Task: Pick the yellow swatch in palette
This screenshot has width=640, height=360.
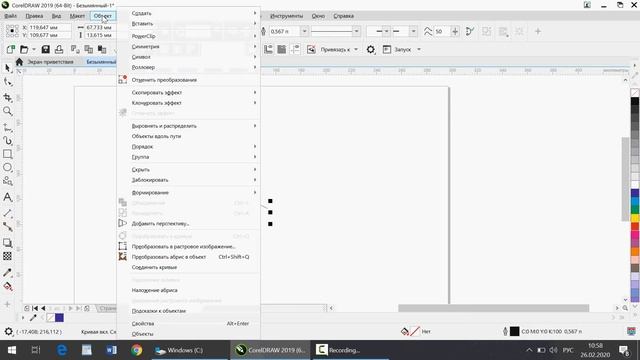Action: pyautogui.click(x=635, y=218)
